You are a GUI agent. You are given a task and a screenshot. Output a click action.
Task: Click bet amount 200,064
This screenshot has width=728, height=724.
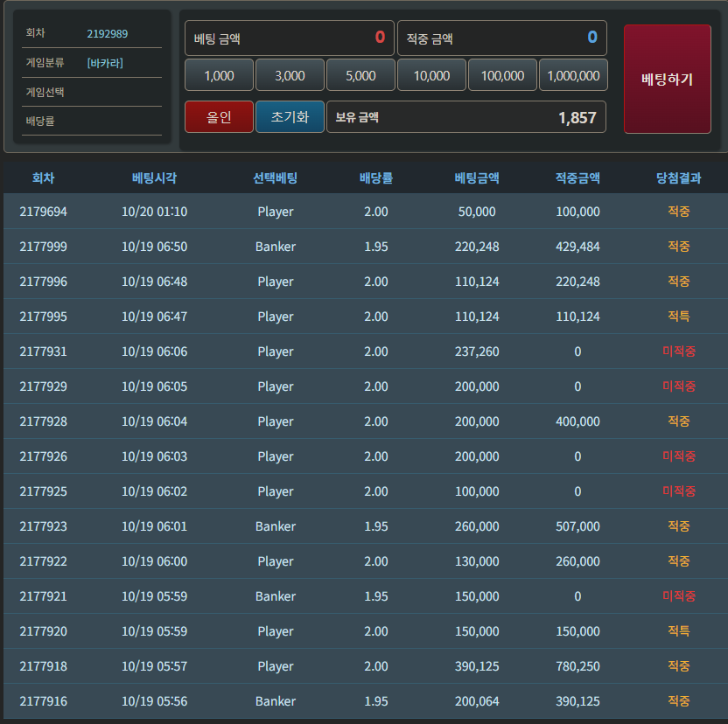tap(477, 701)
